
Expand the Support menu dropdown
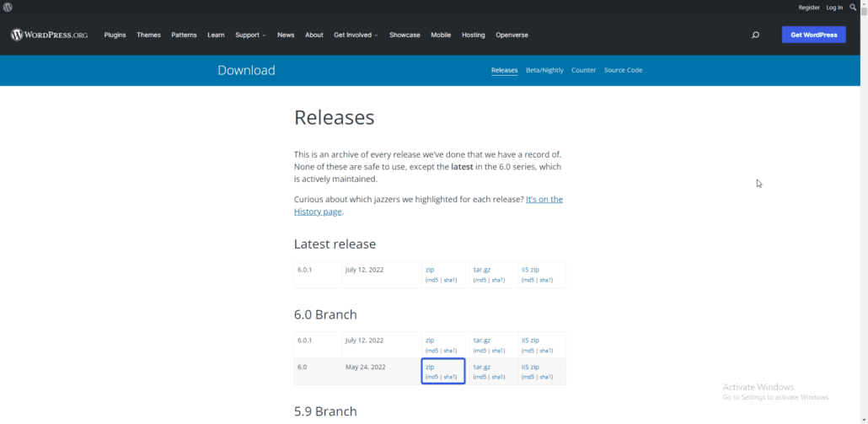coord(250,35)
